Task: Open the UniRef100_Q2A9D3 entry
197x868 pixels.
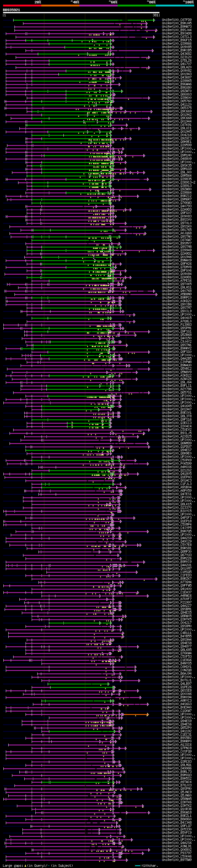Action: click(x=177, y=210)
